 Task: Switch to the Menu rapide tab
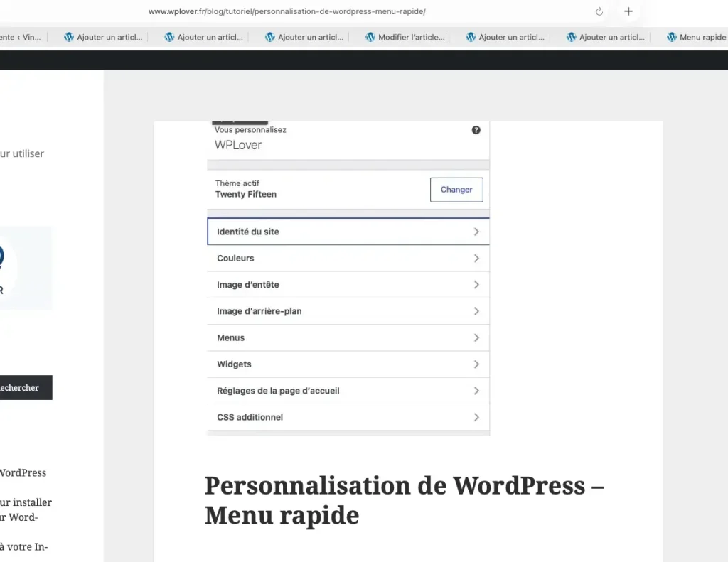(x=697, y=37)
